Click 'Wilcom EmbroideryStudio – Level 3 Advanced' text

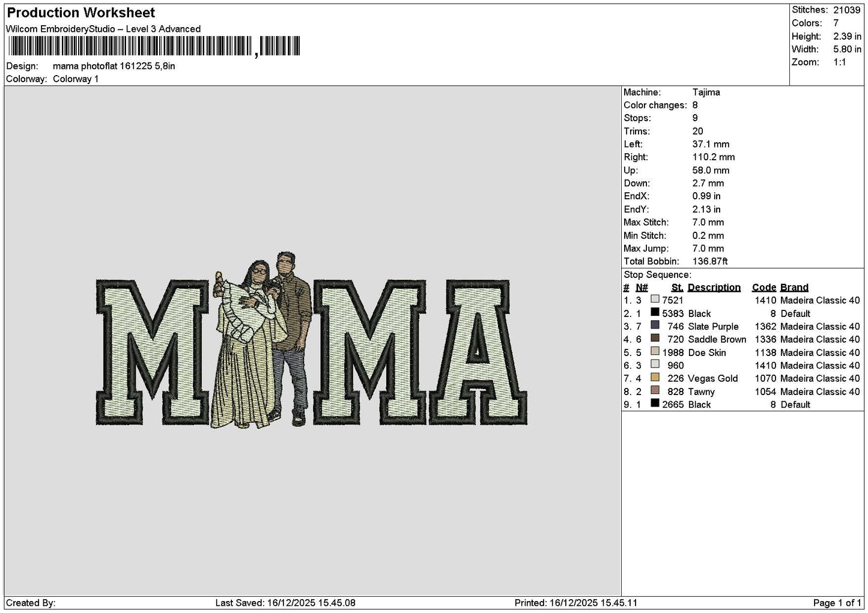[103, 29]
